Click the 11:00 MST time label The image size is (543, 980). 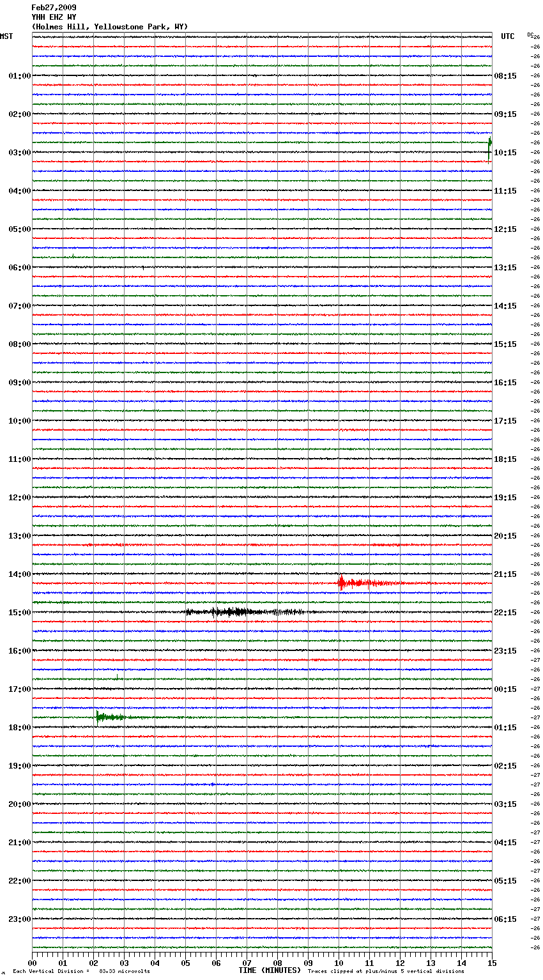pyautogui.click(x=20, y=459)
